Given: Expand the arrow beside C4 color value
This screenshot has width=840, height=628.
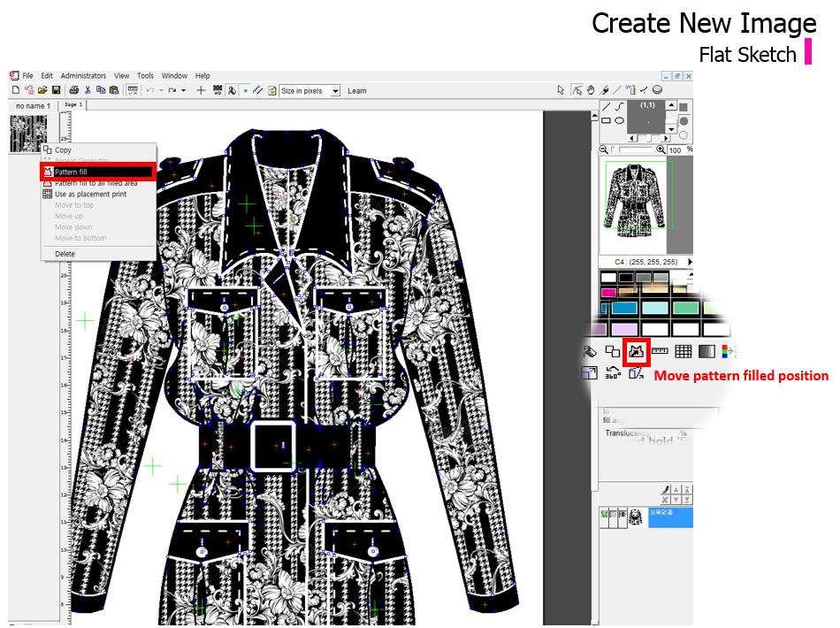Looking at the screenshot, I should pyautogui.click(x=688, y=262).
